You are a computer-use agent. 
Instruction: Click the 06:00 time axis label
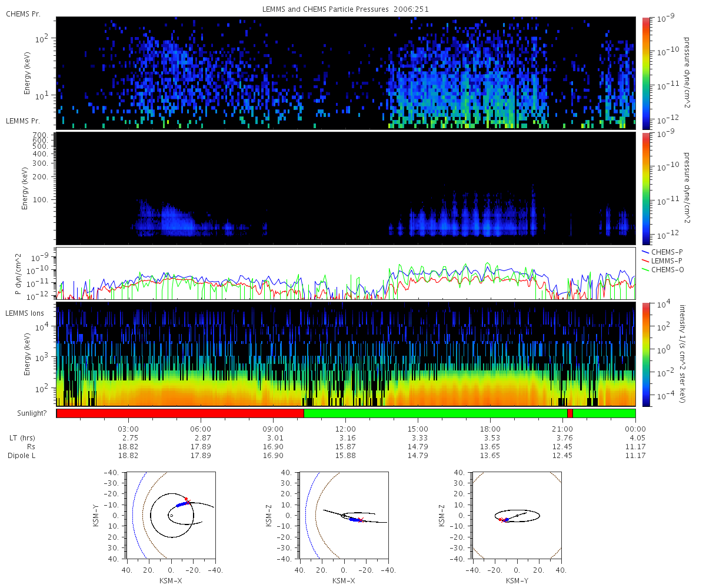point(201,429)
